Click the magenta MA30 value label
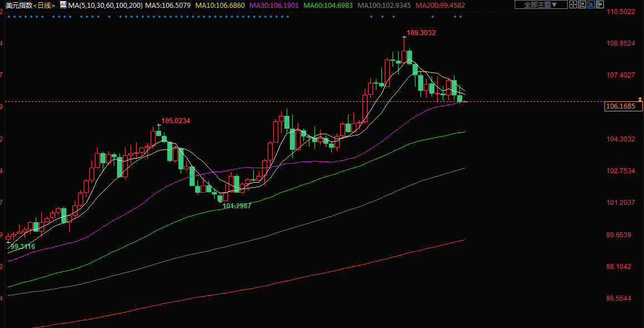 click(274, 5)
